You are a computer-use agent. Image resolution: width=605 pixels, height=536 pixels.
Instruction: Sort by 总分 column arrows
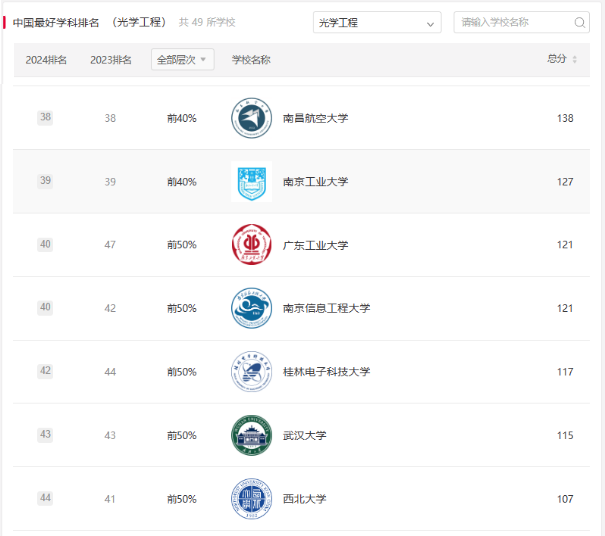pyautogui.click(x=574, y=60)
